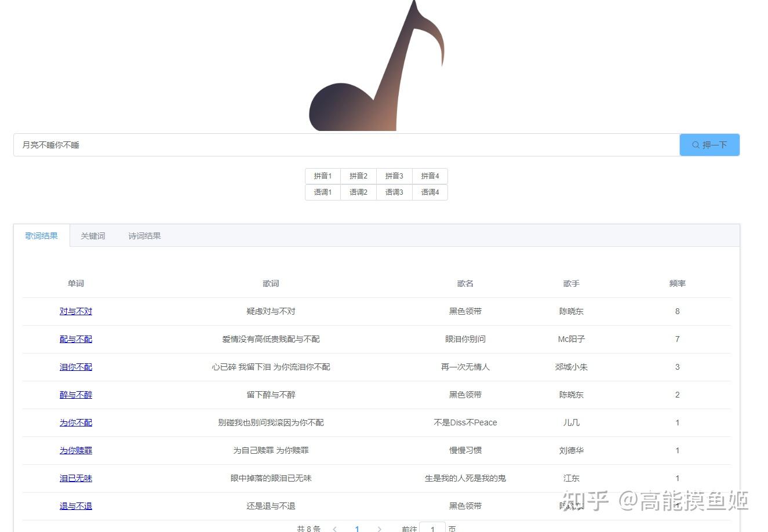Open the 为你不配 link
The width and height of the screenshot is (768, 532).
(x=76, y=422)
